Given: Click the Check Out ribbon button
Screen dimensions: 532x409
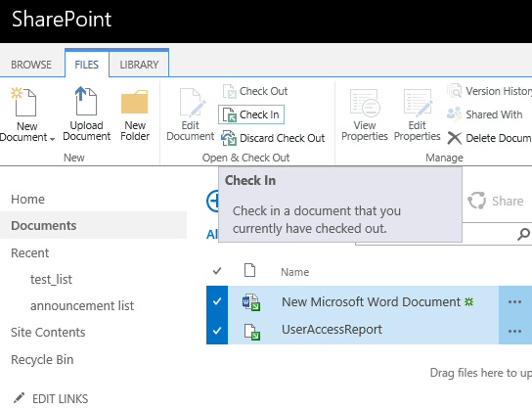Looking at the screenshot, I should (255, 91).
